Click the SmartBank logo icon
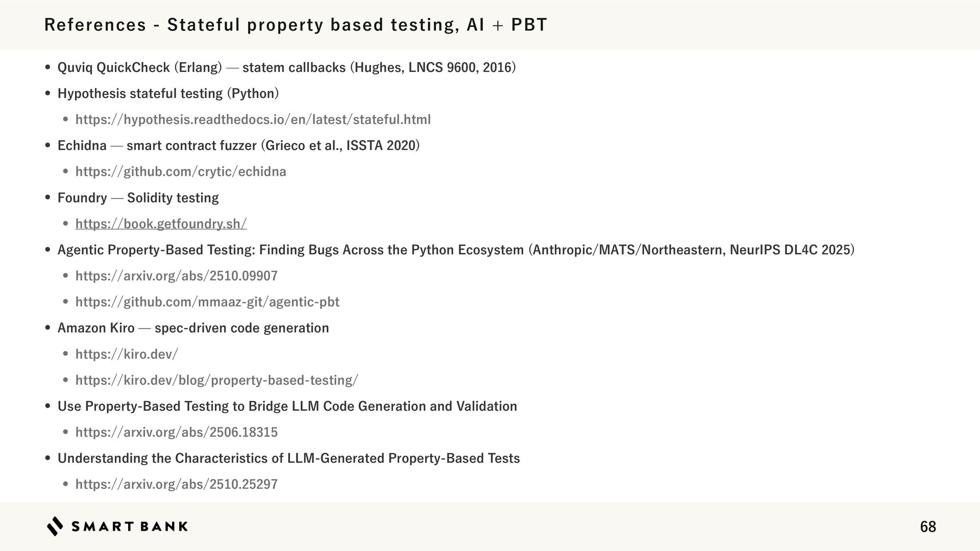This screenshot has width=980, height=551. coord(55,526)
